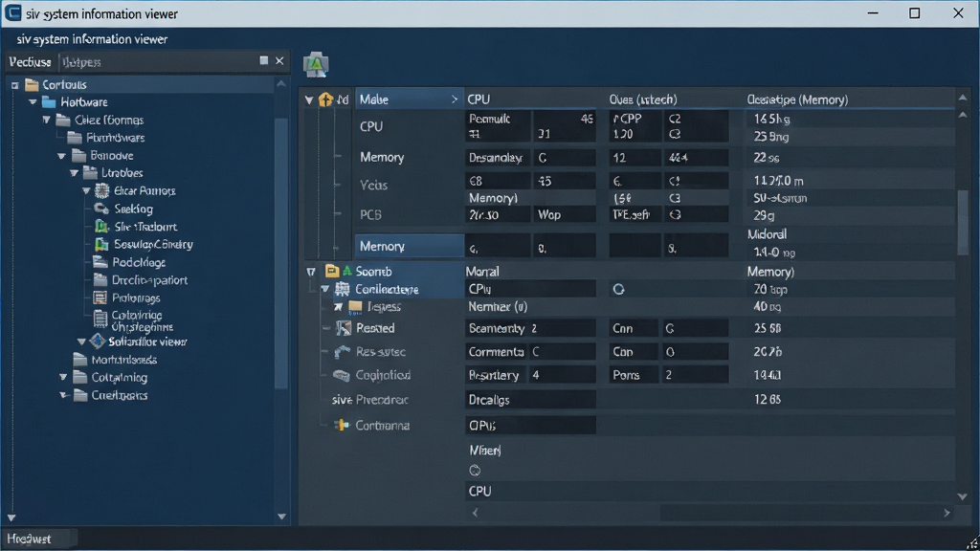Close the left side panel
This screenshot has height=551, width=980.
pyautogui.click(x=279, y=60)
